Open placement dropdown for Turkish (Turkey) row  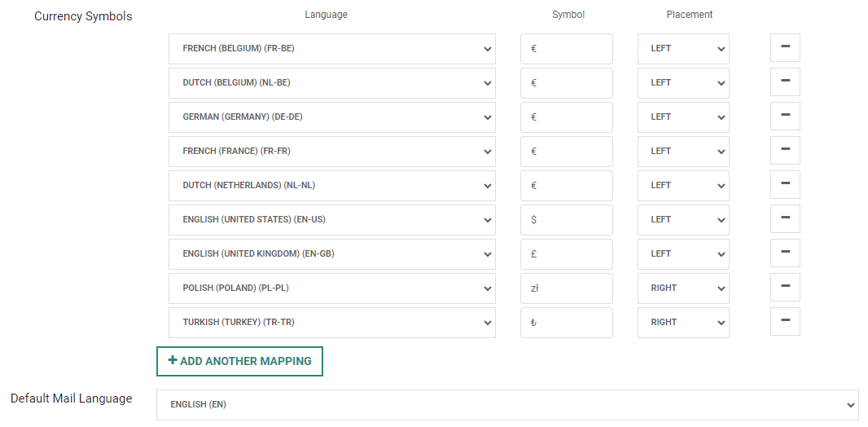coord(683,323)
